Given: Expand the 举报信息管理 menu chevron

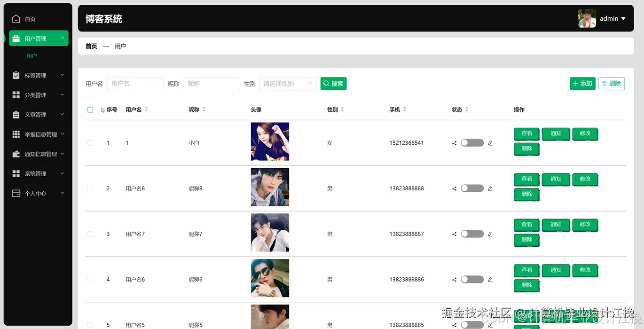Looking at the screenshot, I should click(x=62, y=134).
